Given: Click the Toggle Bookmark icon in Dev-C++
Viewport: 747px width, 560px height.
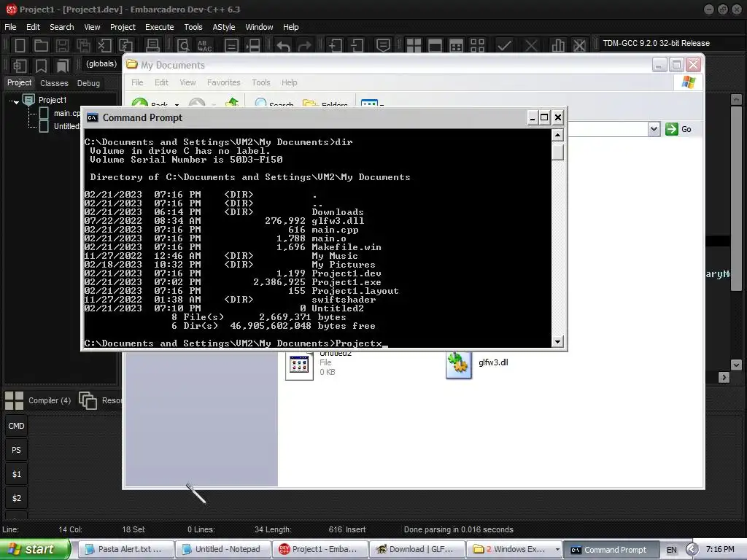Looking at the screenshot, I should click(41, 65).
